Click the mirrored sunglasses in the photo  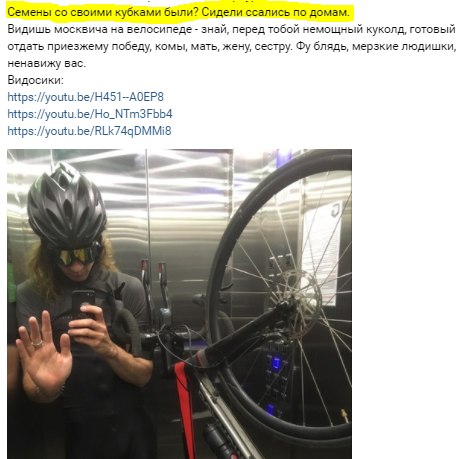coord(79,255)
